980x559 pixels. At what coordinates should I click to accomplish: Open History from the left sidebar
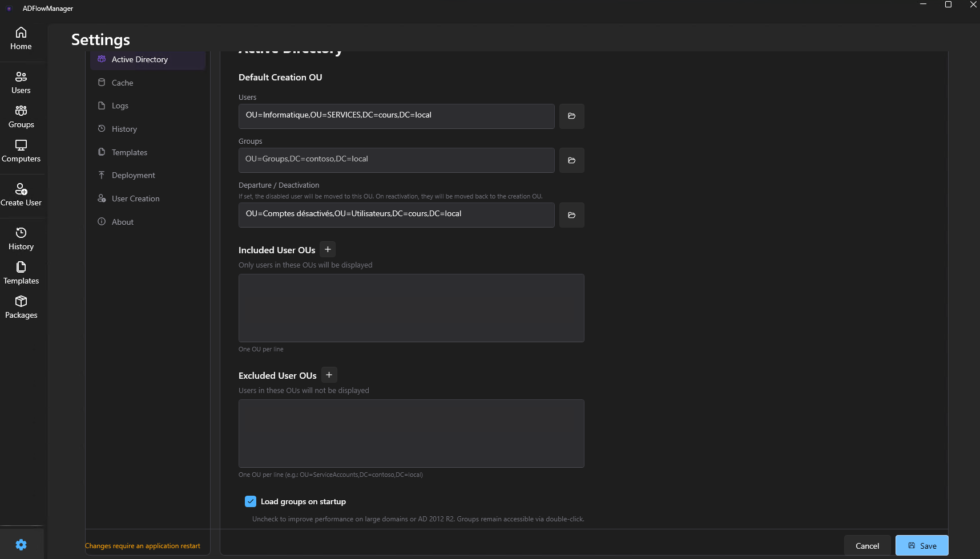(x=21, y=238)
